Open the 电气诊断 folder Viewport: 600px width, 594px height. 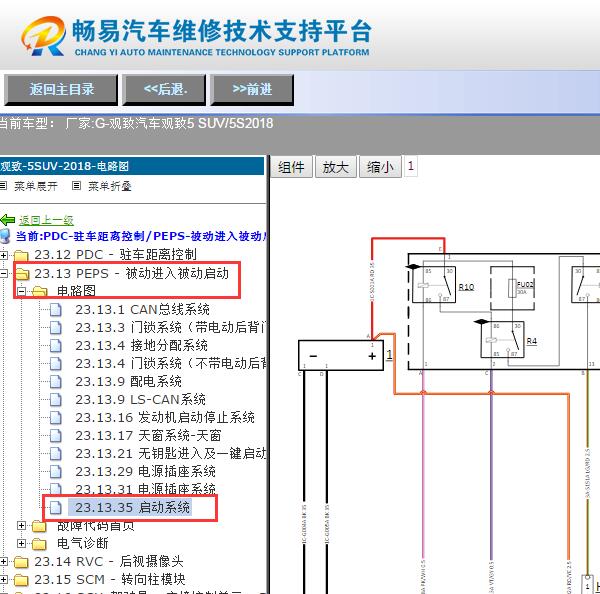pyautogui.click(x=82, y=543)
